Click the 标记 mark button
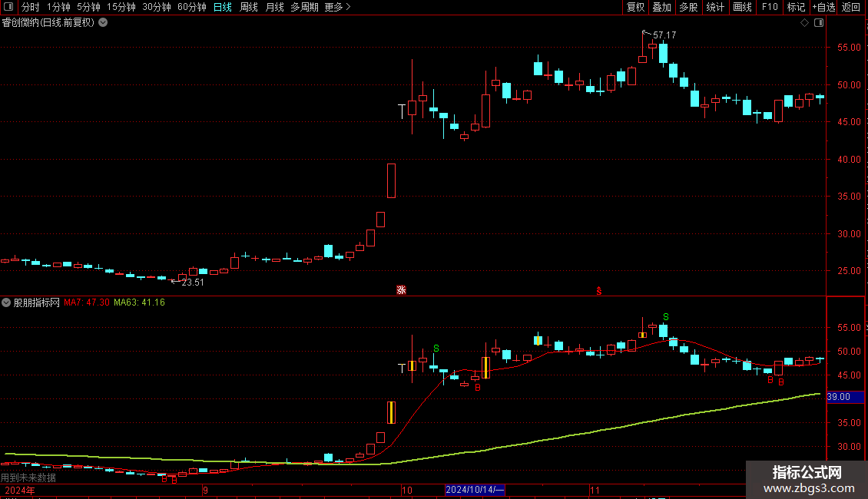Screen dimensions: 868x499 [x=796, y=7]
